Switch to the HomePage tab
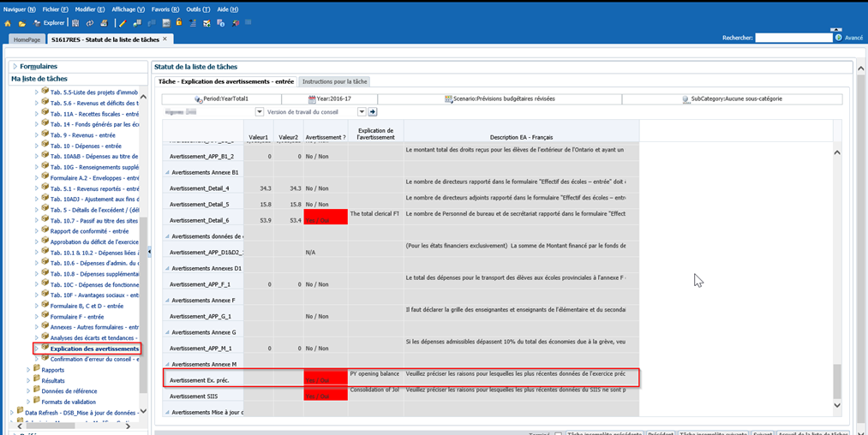 [26, 39]
